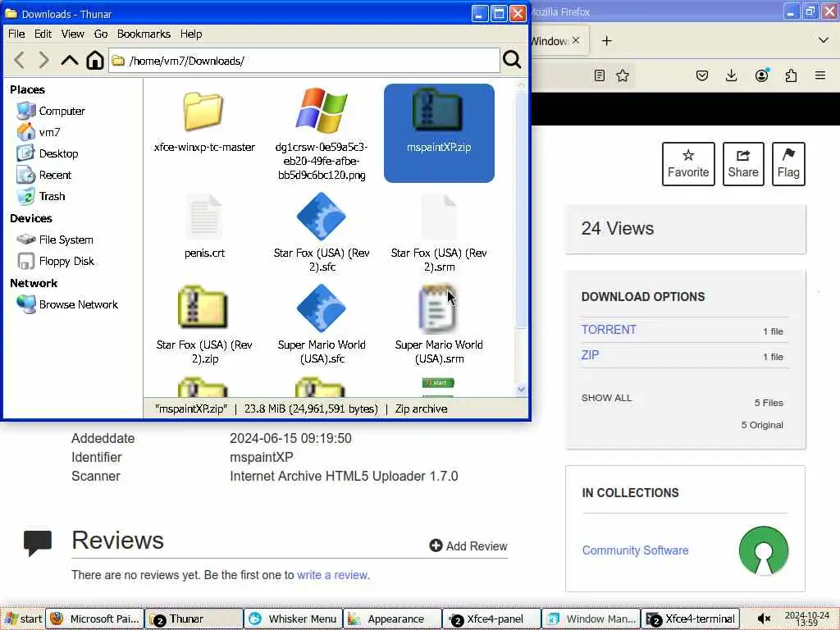
Task: Open the start menu button
Action: point(23,619)
